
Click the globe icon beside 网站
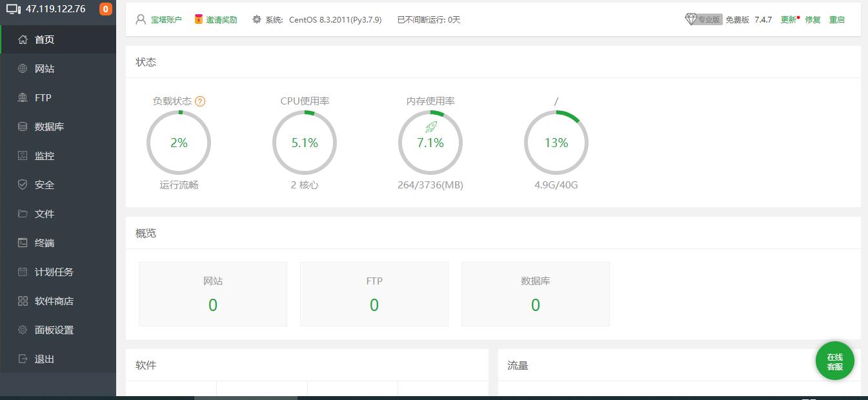tap(23, 68)
